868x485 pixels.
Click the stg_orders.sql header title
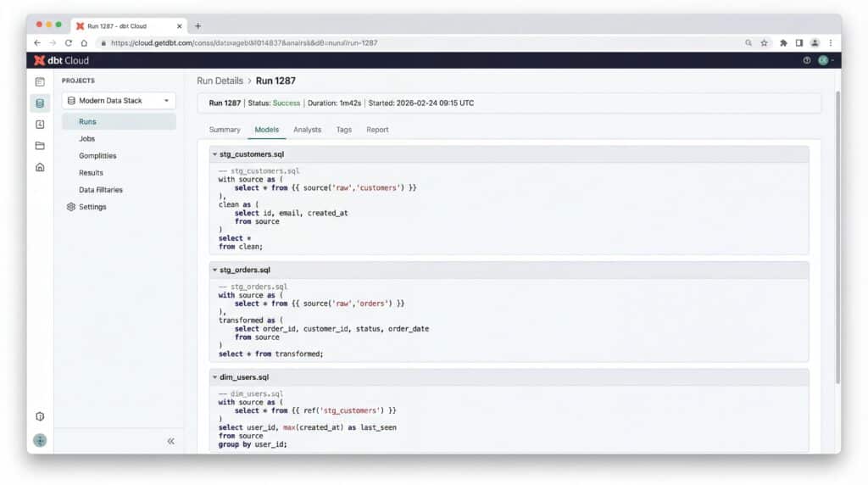[x=245, y=270]
